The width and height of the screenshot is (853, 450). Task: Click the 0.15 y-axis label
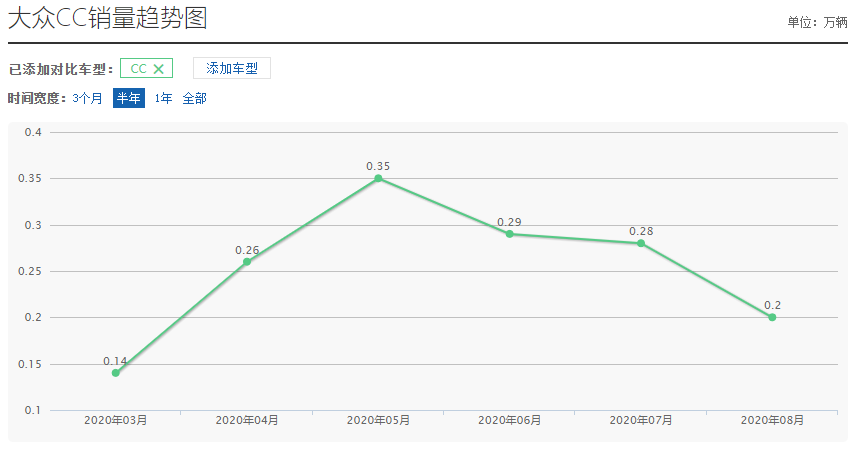[x=30, y=364]
